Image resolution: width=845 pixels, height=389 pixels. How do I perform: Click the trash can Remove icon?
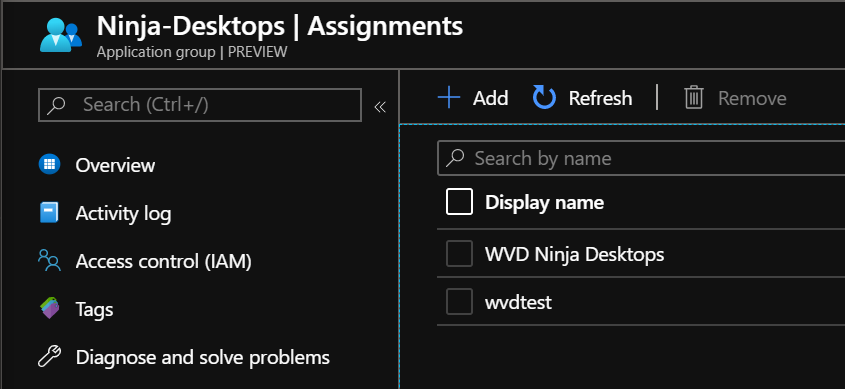694,98
